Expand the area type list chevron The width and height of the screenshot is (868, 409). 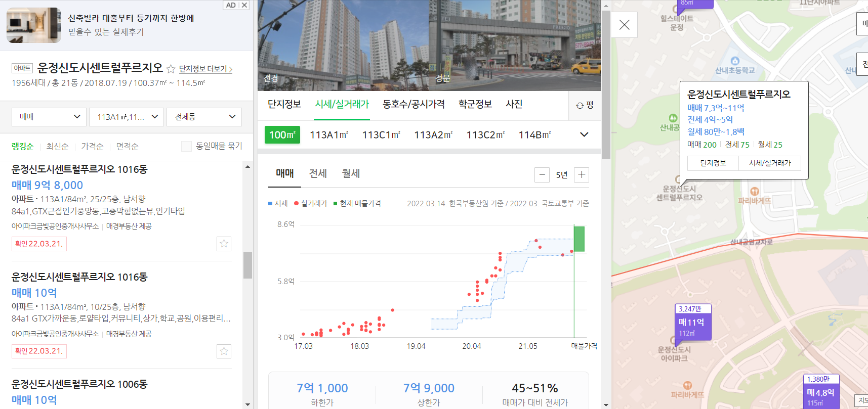click(584, 134)
